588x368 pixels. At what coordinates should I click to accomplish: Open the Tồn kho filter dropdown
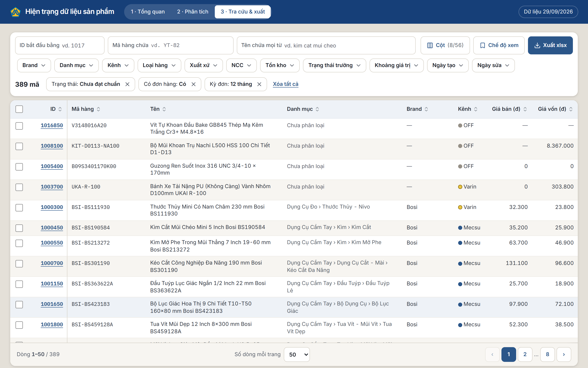[x=280, y=65]
